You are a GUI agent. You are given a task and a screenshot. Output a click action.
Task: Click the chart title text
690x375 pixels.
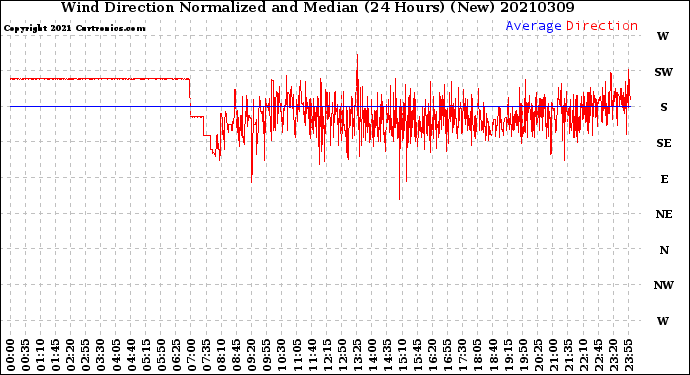[x=317, y=8]
